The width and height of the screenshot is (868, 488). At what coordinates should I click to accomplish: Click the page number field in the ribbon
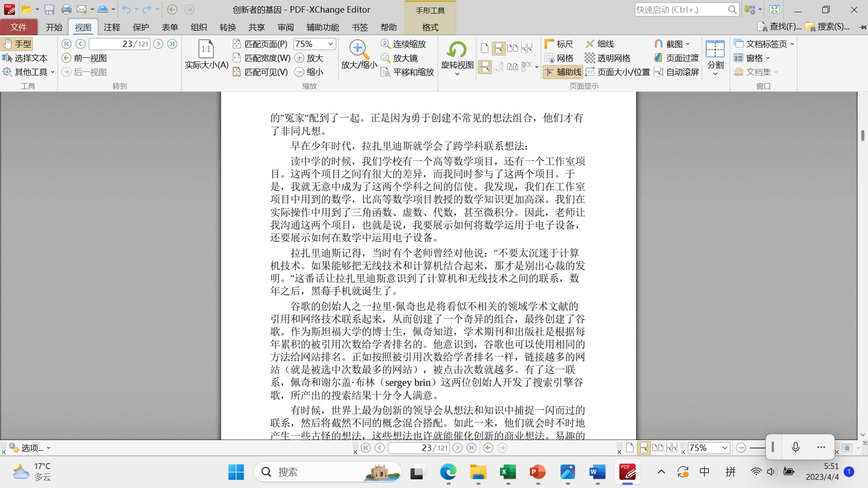[x=119, y=44]
